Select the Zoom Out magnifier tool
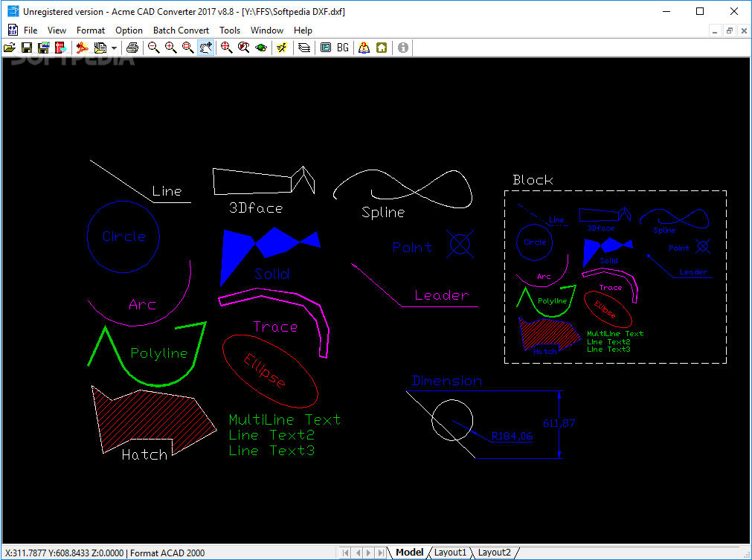The width and height of the screenshot is (752, 560). tap(153, 47)
